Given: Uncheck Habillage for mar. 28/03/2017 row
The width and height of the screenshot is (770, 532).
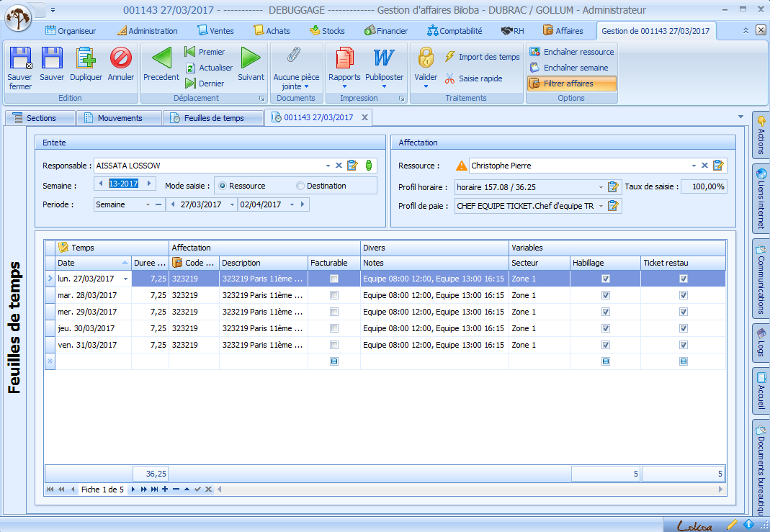Looking at the screenshot, I should [x=606, y=295].
